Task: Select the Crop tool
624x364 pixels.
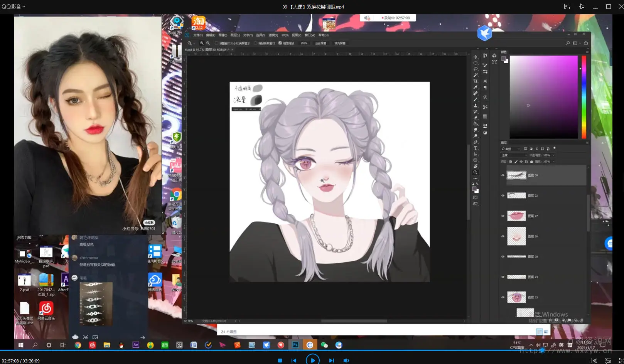Action: [475, 81]
